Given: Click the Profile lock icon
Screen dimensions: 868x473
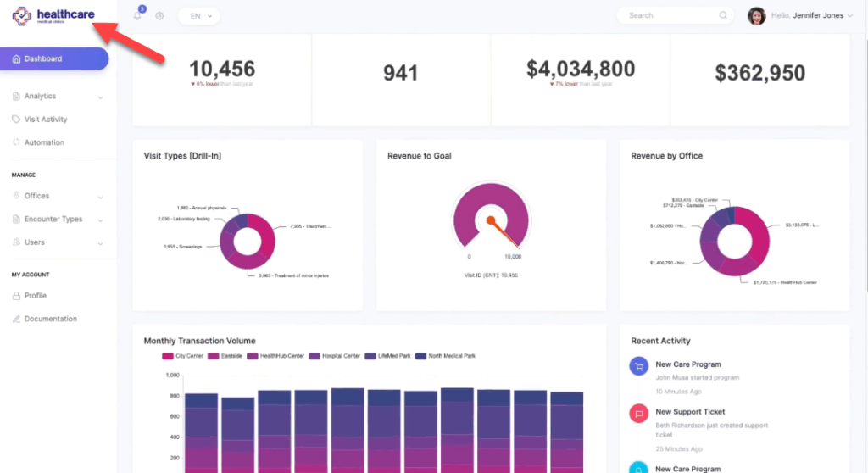Looking at the screenshot, I should point(16,296).
